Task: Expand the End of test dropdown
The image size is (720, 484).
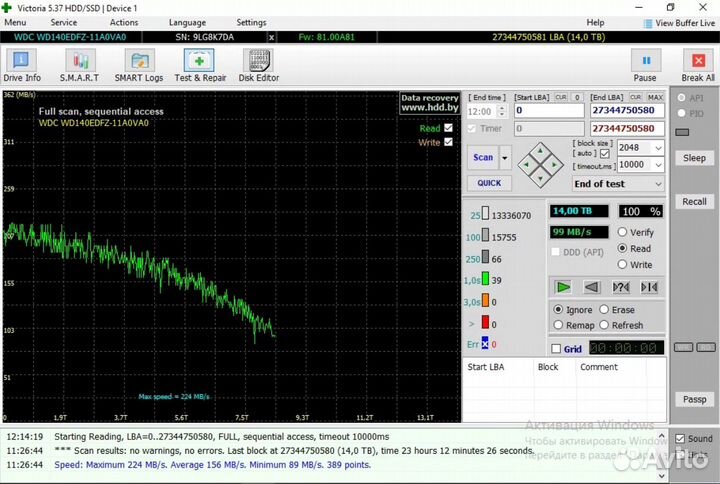Action: (618, 184)
